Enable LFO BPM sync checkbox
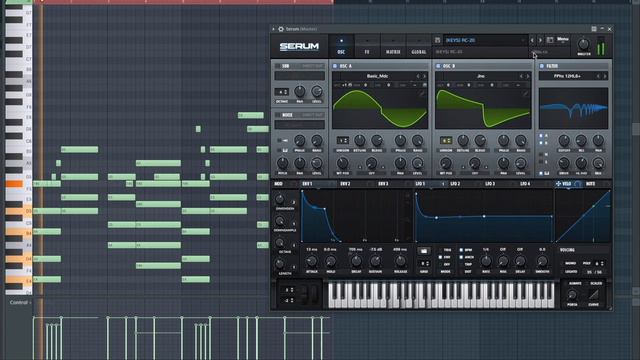This screenshot has height=360, width=640. click(x=461, y=250)
